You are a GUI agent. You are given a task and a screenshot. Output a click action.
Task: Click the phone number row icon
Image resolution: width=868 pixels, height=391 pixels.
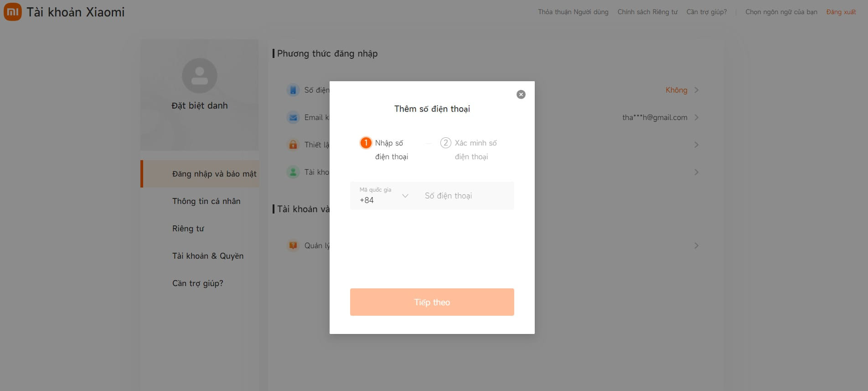point(293,90)
